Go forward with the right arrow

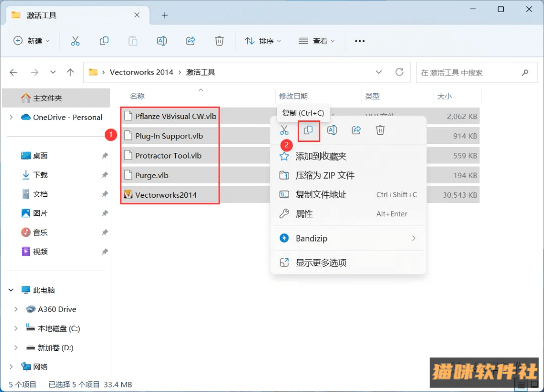pyautogui.click(x=34, y=72)
